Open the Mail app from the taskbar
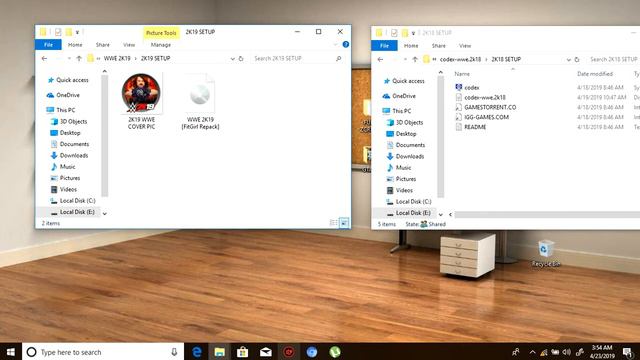This screenshot has height=360, width=640. point(266,352)
